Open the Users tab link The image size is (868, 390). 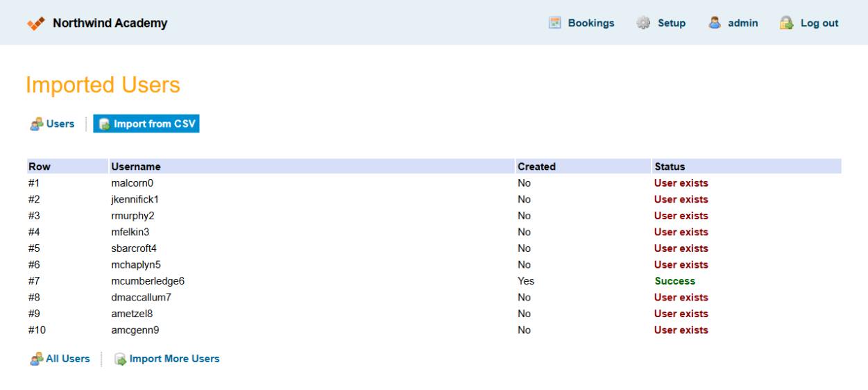(x=60, y=124)
